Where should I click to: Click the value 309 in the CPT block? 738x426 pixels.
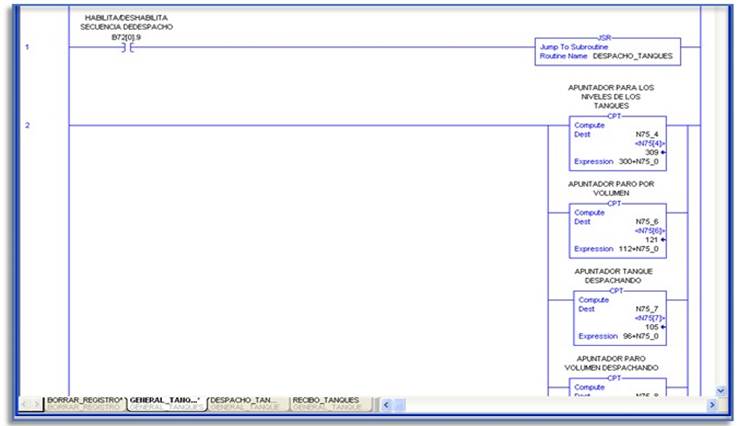click(652, 153)
